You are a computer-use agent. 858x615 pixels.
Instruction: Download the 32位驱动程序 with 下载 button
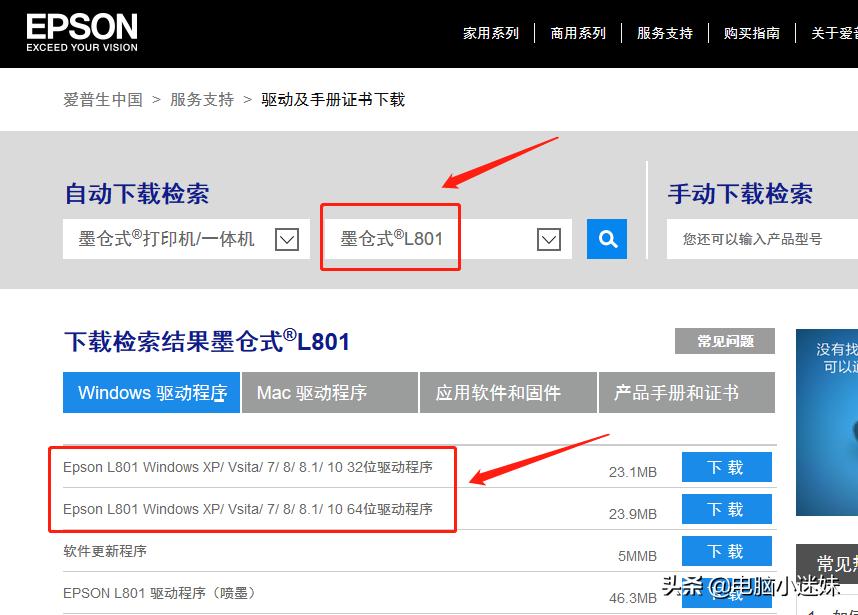(727, 467)
